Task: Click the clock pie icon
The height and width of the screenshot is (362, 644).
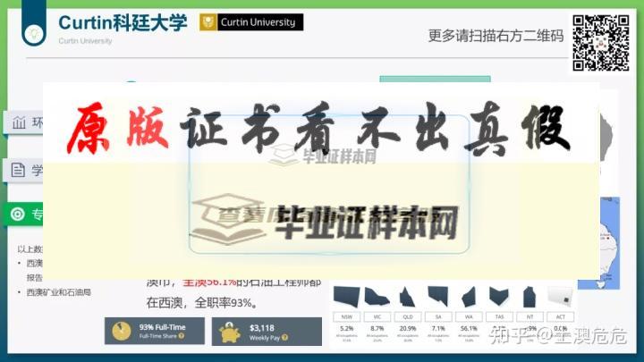Action: point(122,331)
